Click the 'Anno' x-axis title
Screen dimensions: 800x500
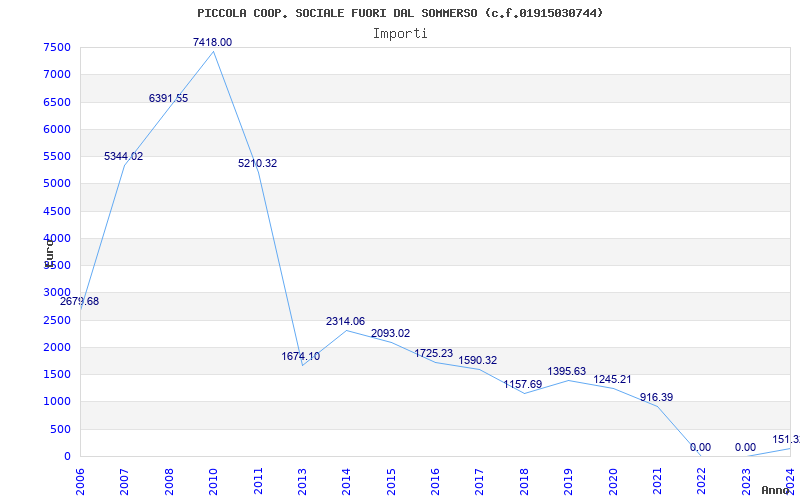tap(774, 490)
